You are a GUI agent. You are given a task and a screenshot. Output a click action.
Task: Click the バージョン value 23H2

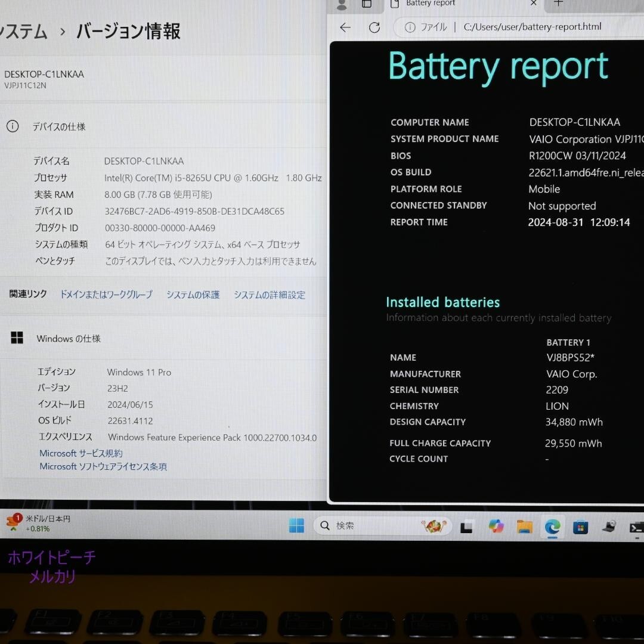(x=117, y=388)
